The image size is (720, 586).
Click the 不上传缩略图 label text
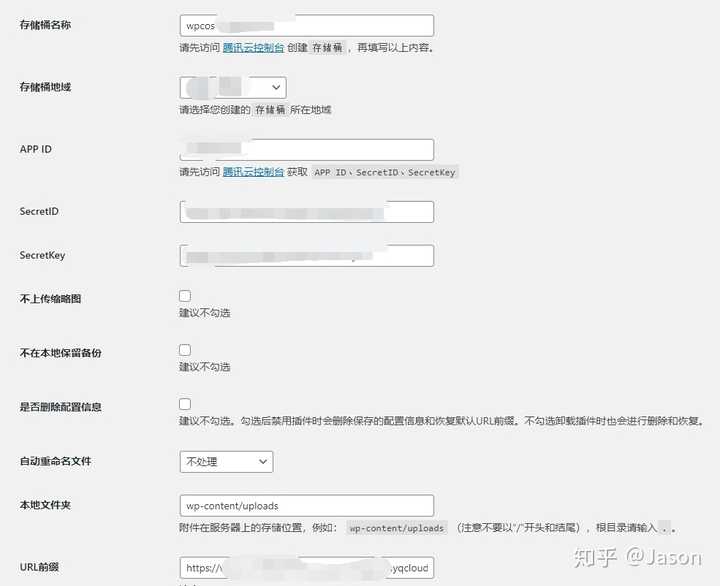(51, 299)
